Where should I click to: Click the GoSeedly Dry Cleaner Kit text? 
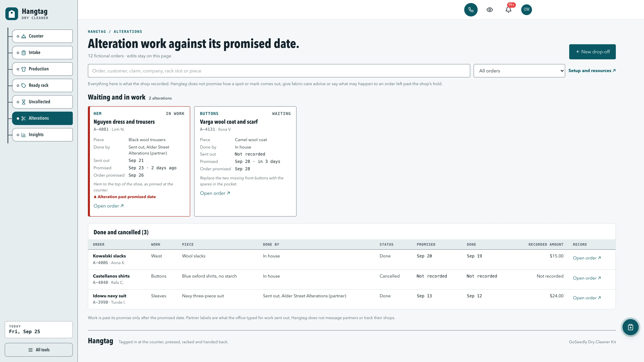[592, 342]
